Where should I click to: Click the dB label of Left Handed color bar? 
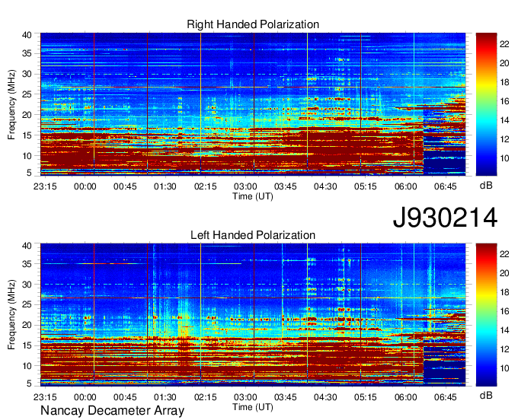click(486, 395)
